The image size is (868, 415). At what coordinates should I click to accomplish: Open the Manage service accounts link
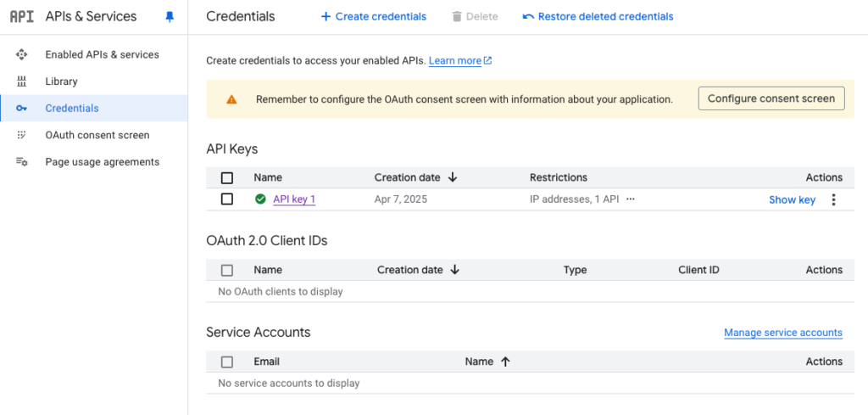tap(783, 333)
